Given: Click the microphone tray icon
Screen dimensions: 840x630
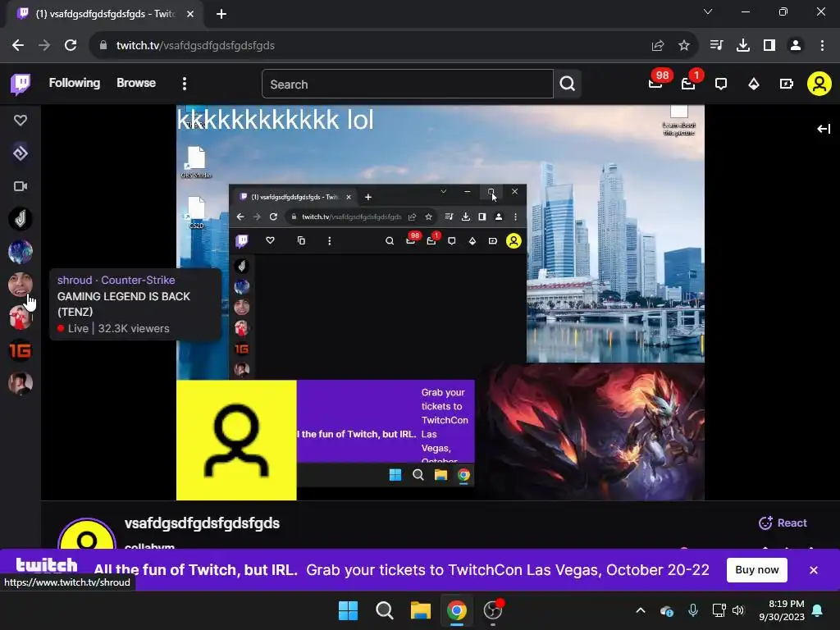Looking at the screenshot, I should tap(692, 610).
